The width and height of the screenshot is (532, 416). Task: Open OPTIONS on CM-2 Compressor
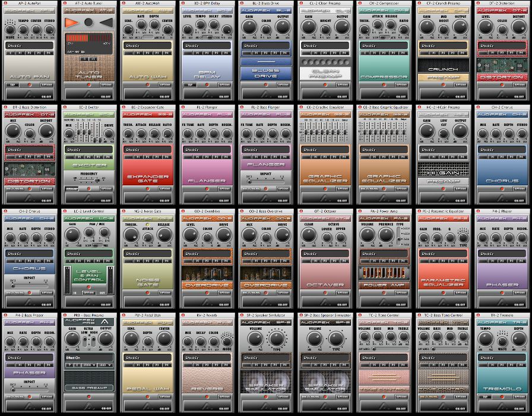401,84
